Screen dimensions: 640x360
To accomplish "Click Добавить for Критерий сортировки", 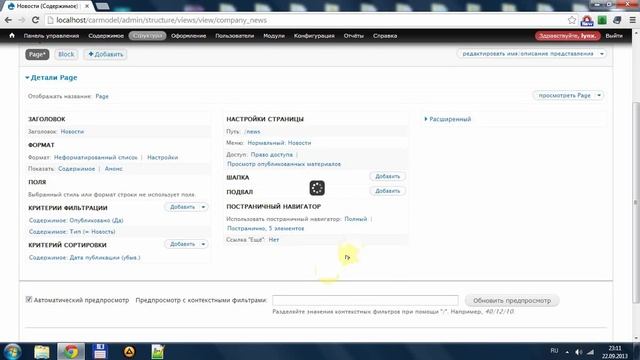I will [182, 244].
